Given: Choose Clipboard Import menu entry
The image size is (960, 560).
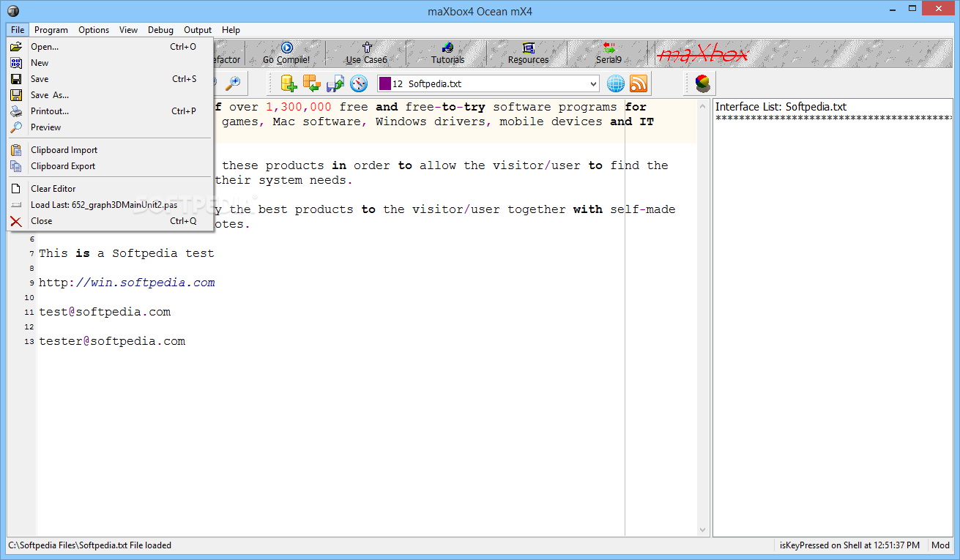Looking at the screenshot, I should click(110, 150).
